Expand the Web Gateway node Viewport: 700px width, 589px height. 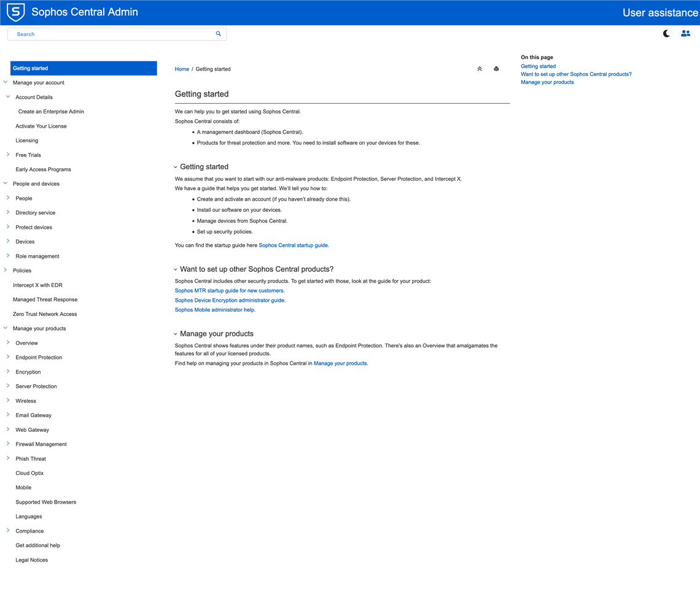coord(8,429)
